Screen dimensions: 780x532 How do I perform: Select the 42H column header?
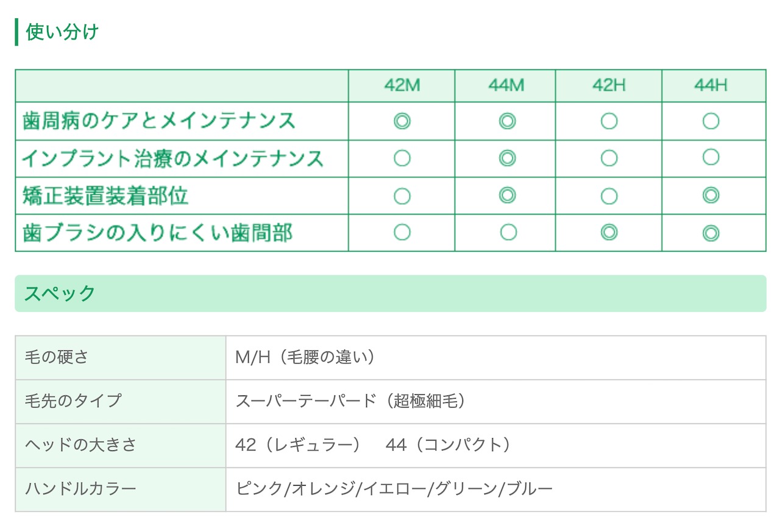[x=609, y=86]
